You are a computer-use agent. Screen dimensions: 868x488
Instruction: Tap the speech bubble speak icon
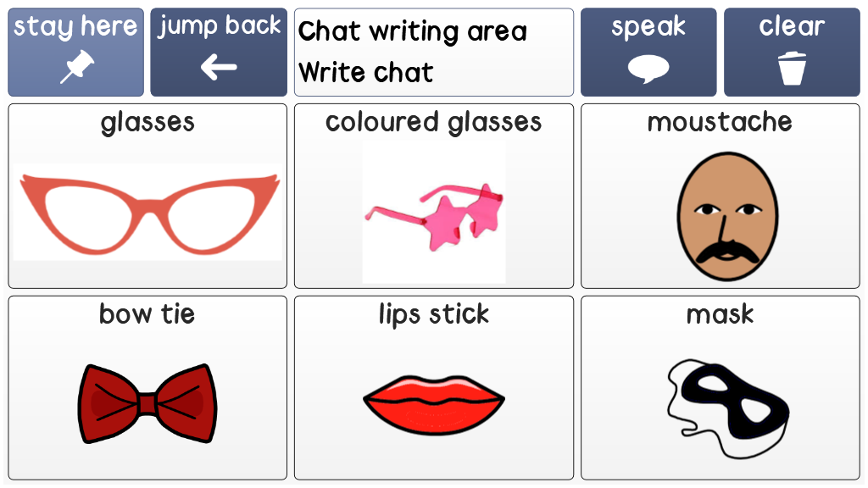click(648, 69)
